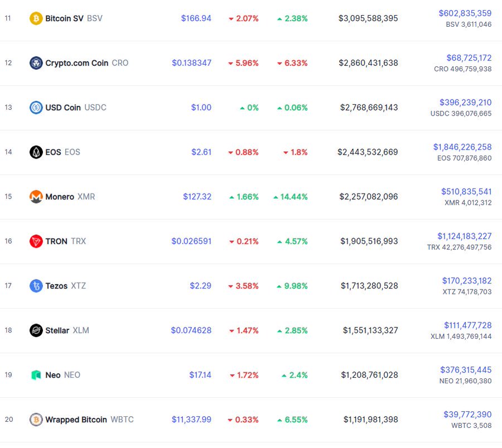
Task: Select the $1,905,516,993 market cap value
Action: point(369,241)
